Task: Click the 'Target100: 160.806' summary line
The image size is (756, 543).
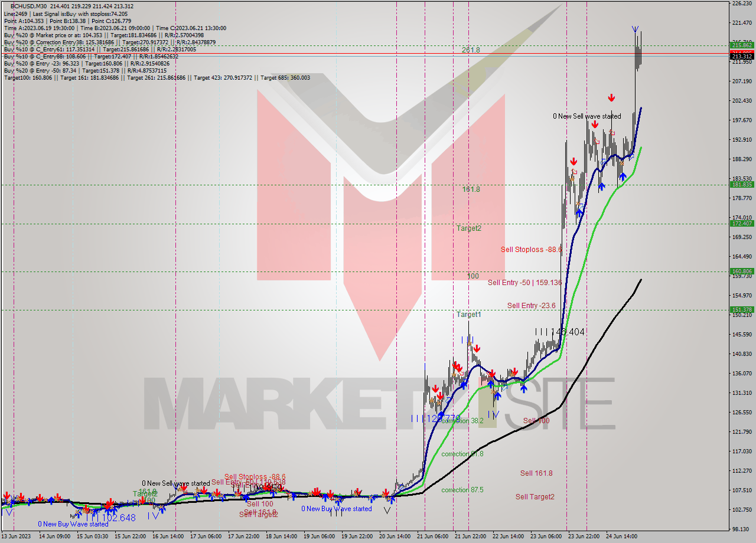Action: point(157,78)
